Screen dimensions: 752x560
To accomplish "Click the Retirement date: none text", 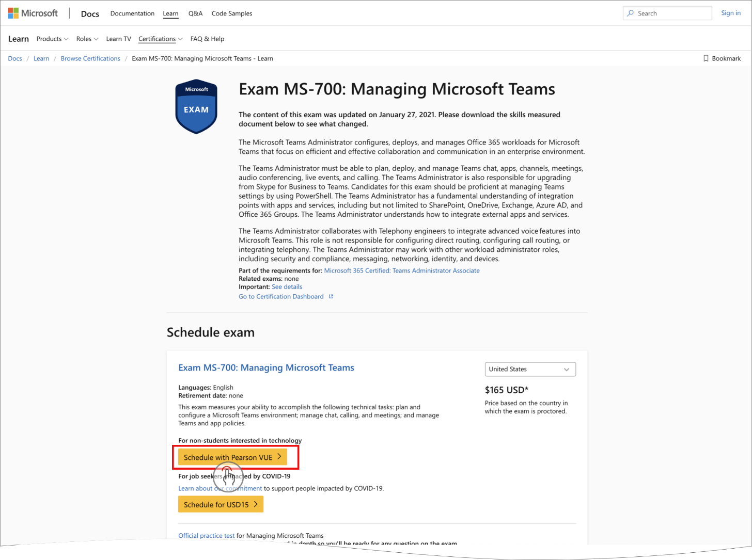I will (x=211, y=396).
